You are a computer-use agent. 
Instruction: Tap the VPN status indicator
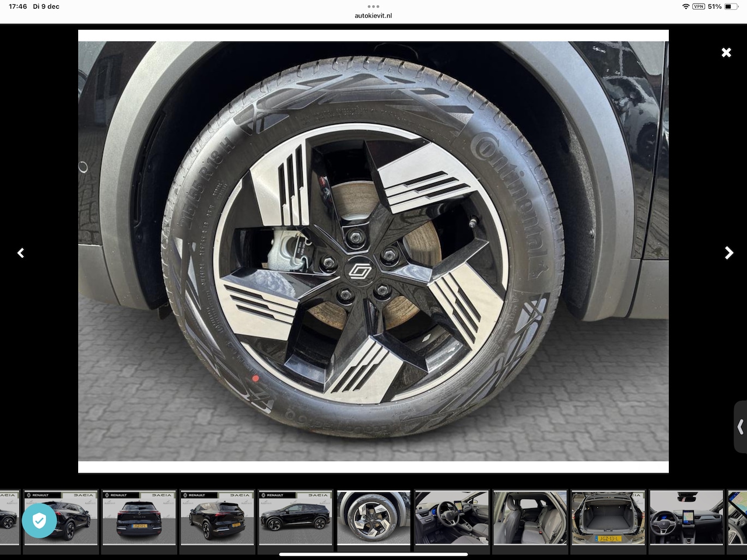point(698,6)
